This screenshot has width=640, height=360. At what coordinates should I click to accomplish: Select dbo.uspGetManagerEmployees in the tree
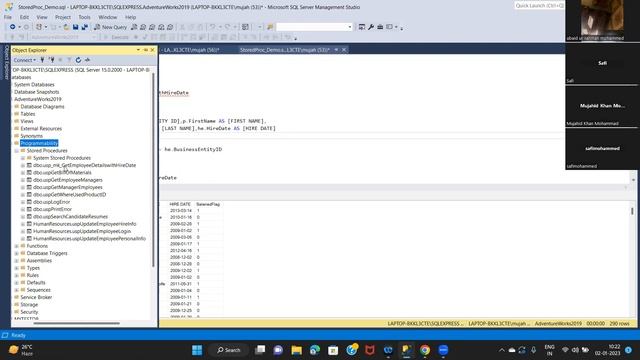click(68, 187)
